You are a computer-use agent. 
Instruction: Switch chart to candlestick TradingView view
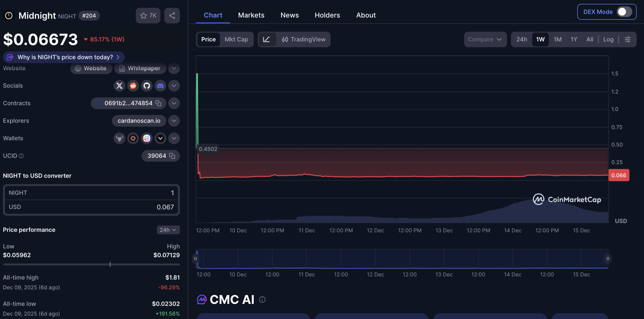pos(303,39)
